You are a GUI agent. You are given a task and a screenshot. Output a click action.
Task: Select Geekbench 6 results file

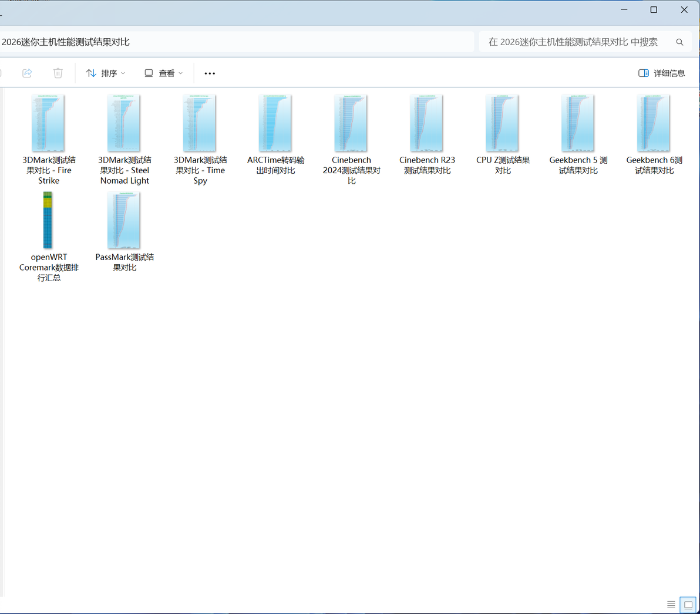(x=654, y=135)
